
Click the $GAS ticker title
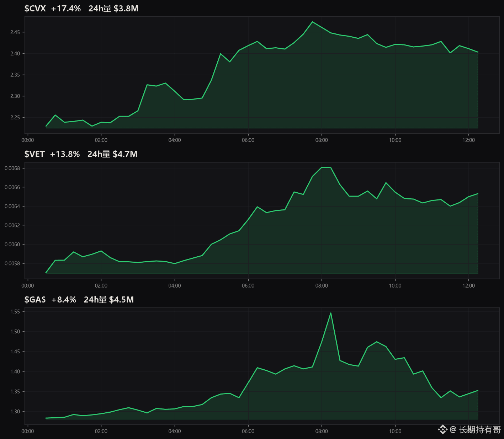pos(35,300)
